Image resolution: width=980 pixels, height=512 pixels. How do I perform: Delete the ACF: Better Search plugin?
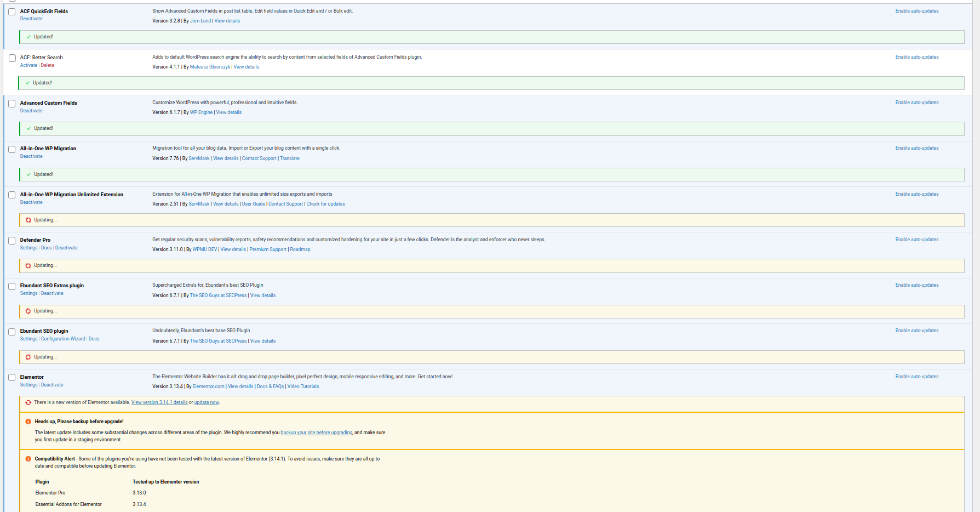coord(48,66)
